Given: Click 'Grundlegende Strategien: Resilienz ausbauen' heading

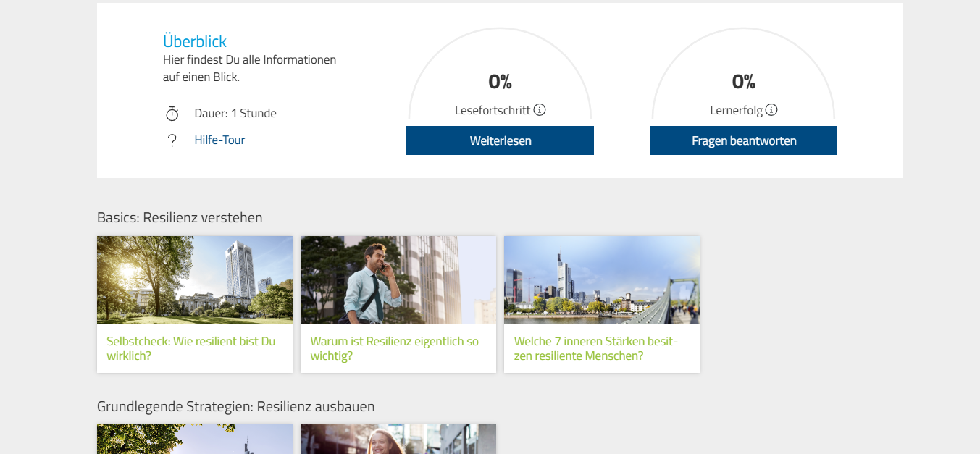Looking at the screenshot, I should pyautogui.click(x=236, y=406).
